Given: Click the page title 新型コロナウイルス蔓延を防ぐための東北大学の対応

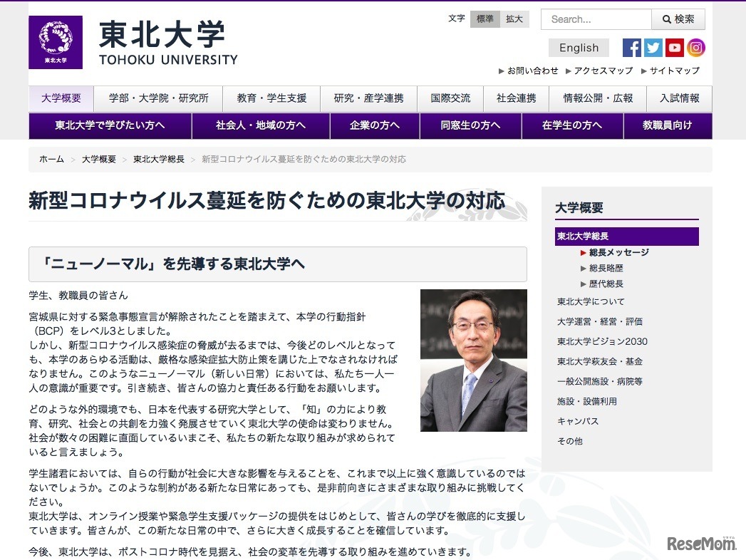Looking at the screenshot, I should 266,201.
